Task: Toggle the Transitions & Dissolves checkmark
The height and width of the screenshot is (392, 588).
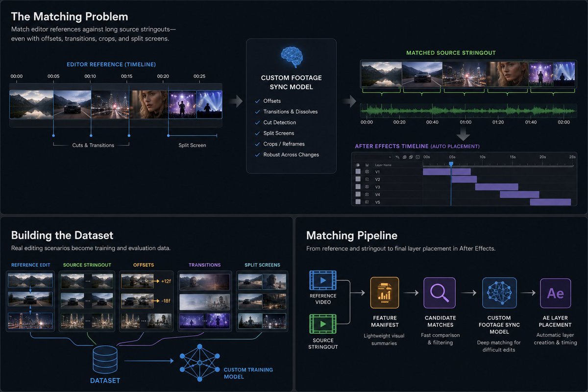Action: pyautogui.click(x=258, y=112)
